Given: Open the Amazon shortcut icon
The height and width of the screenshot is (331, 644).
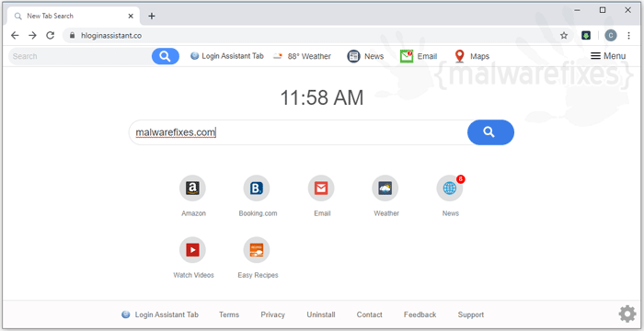Looking at the screenshot, I should coord(192,188).
